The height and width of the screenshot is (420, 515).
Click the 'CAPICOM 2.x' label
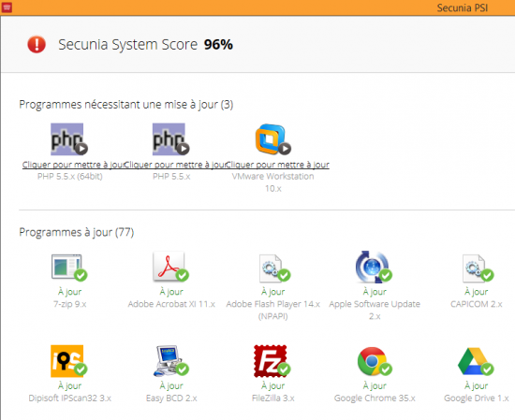coord(477,304)
